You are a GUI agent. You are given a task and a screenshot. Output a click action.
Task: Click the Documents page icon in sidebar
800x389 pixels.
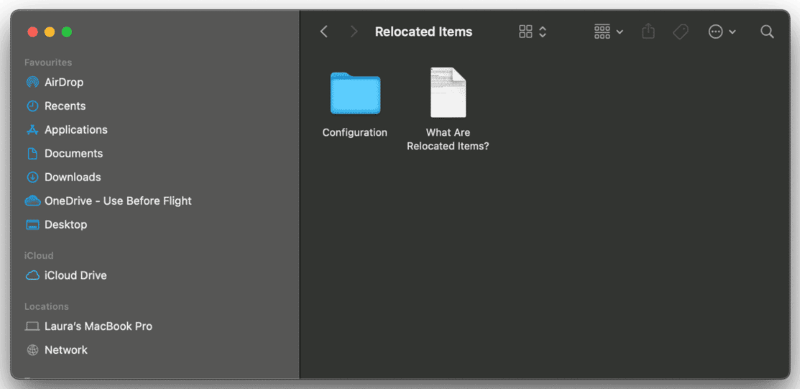(32, 154)
